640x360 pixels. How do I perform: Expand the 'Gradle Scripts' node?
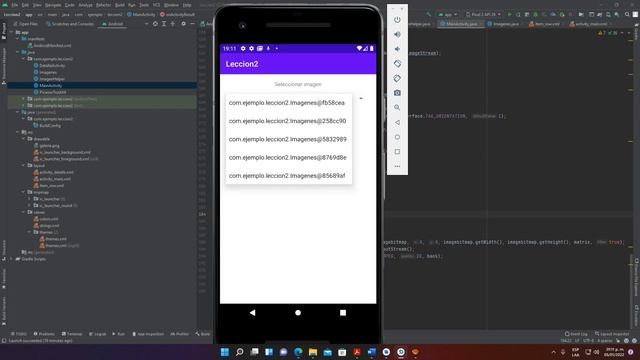coord(11,259)
